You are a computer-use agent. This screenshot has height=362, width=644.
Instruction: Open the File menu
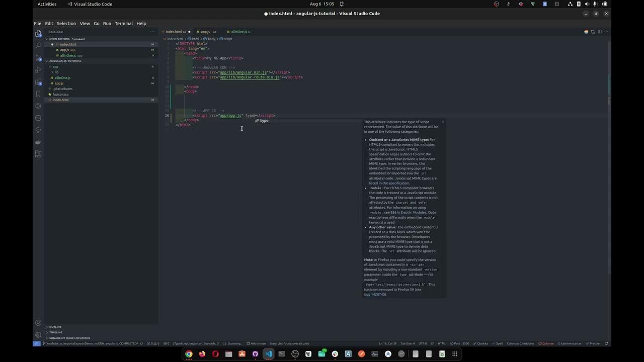click(38, 23)
